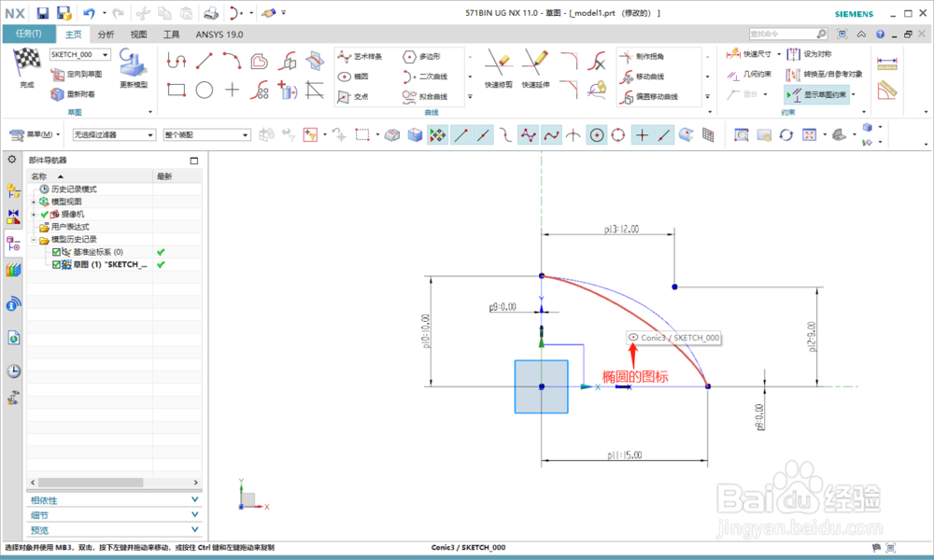
Task: Open SKETCH_000 sketch name dropdown
Action: pyautogui.click(x=106, y=55)
